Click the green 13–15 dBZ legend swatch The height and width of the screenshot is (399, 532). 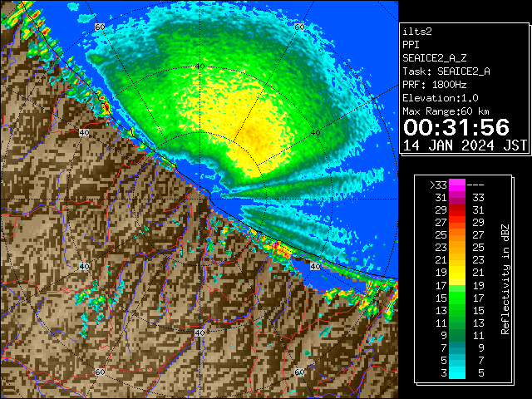(x=457, y=310)
